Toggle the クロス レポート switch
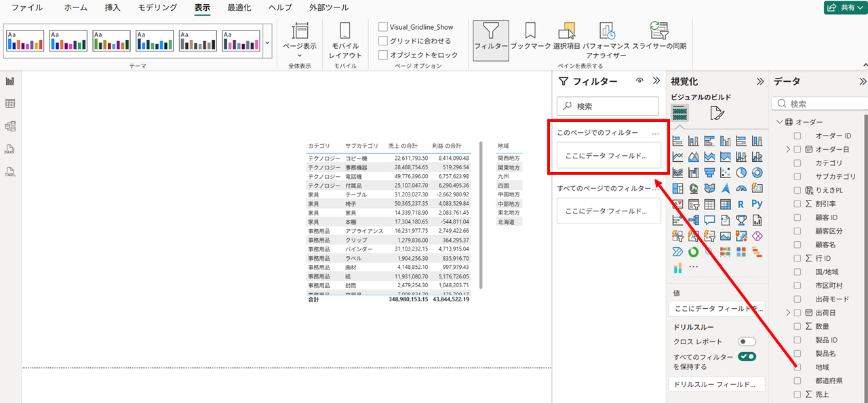The width and height of the screenshot is (868, 403). coord(747,342)
